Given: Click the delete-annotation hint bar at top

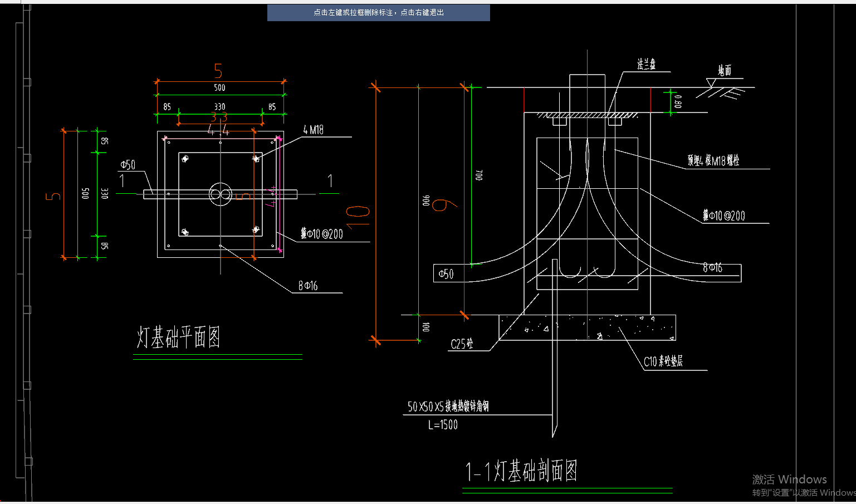Looking at the screenshot, I should 379,12.
